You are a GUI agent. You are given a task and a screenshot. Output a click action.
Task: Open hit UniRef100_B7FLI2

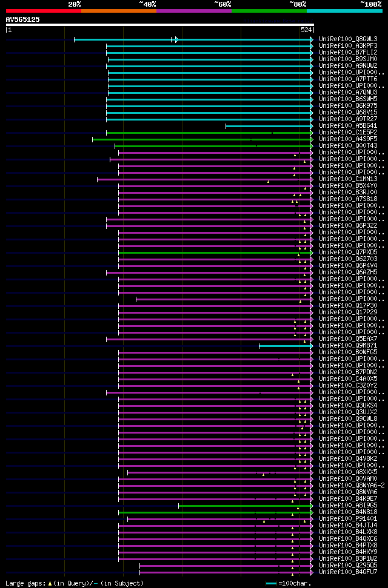point(348,53)
